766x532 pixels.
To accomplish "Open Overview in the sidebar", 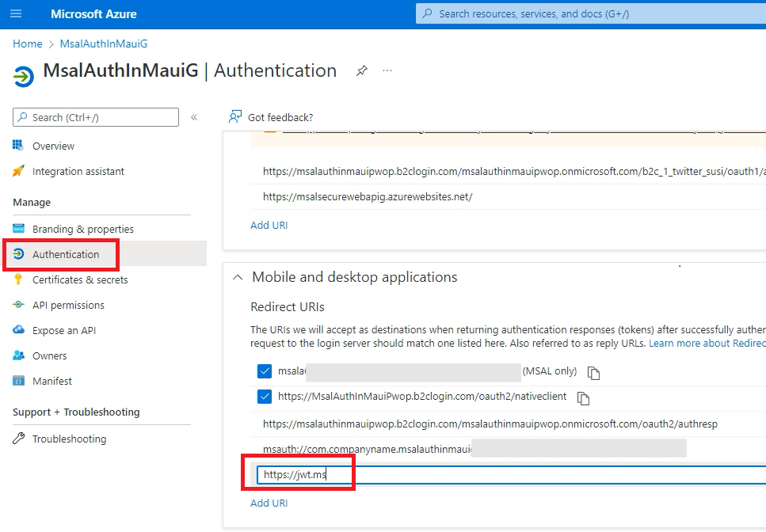I will pos(53,146).
